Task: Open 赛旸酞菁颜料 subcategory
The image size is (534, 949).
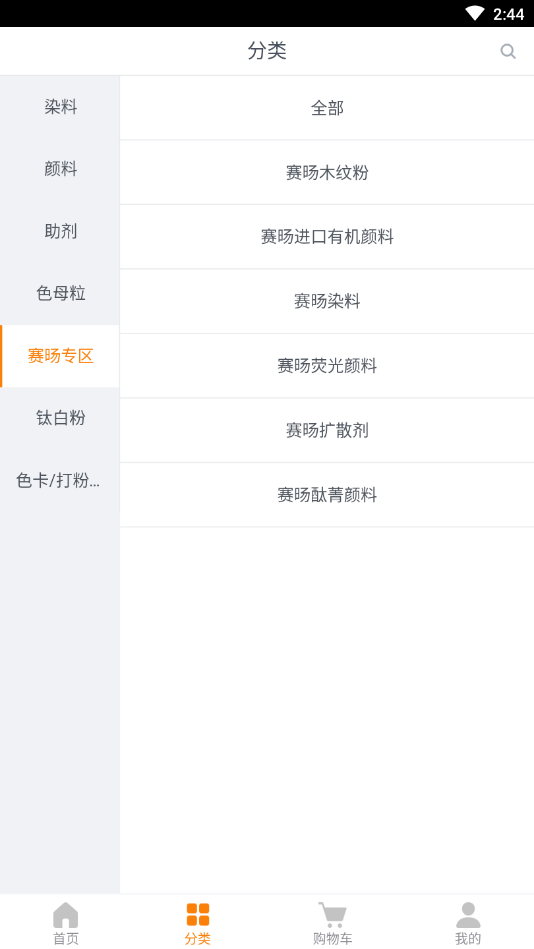Action: click(x=327, y=495)
